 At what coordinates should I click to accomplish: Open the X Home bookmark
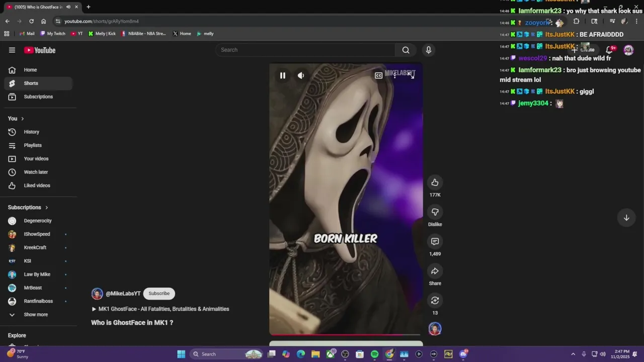coord(182,34)
